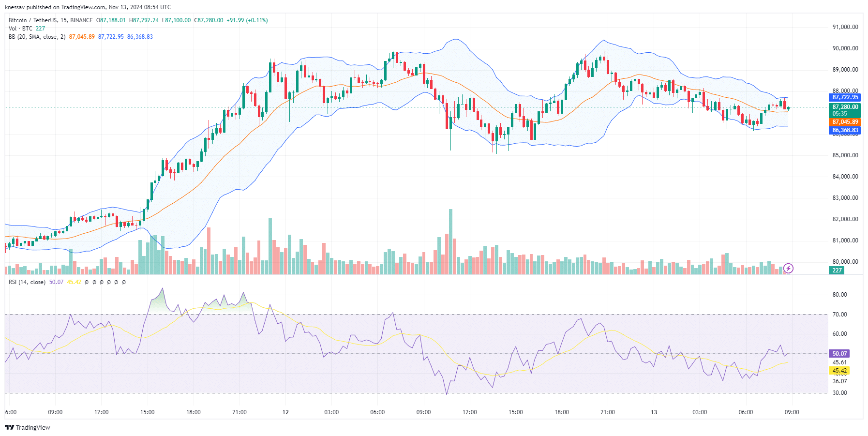Click the yellow RSI MA value 45.42 in the legend
Image resolution: width=868 pixels, height=436 pixels.
[x=74, y=282]
